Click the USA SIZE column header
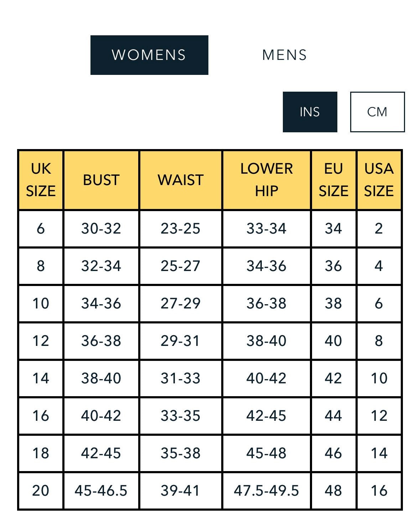Viewport: 420px width, 521px height. click(x=379, y=180)
